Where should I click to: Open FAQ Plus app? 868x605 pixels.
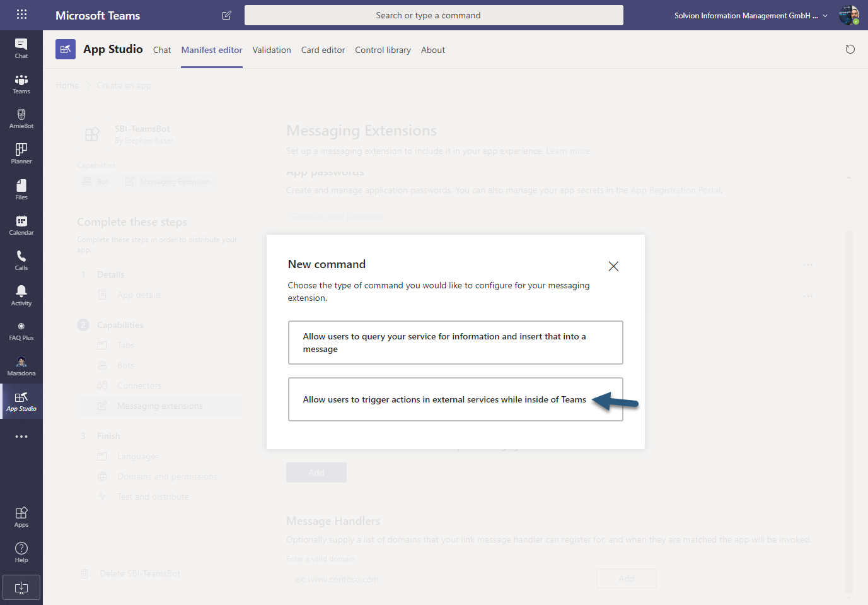[21, 331]
